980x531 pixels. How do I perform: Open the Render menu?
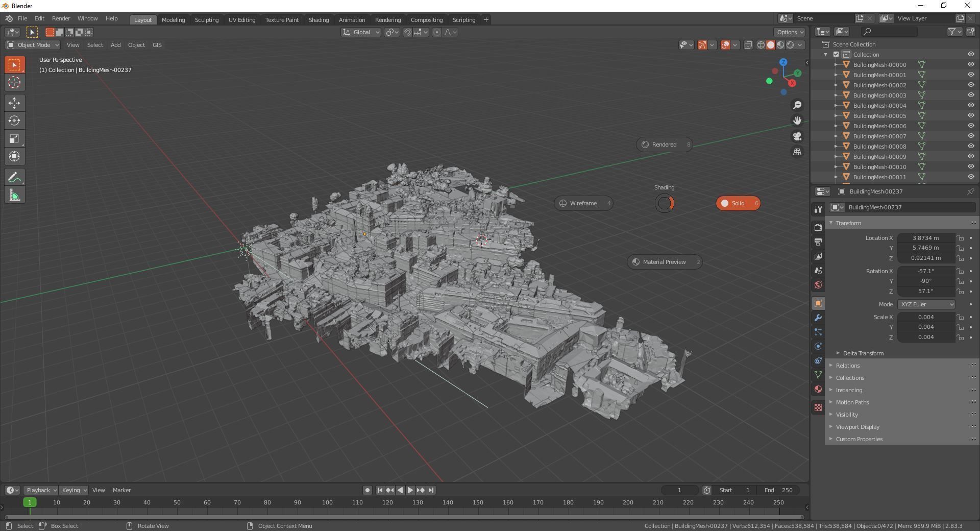coord(61,18)
